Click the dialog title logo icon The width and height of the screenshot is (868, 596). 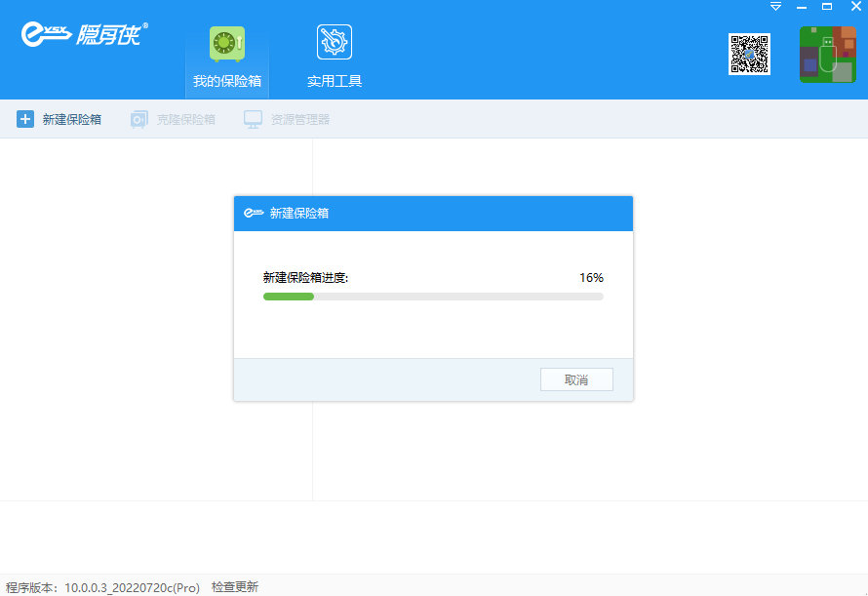tap(254, 213)
